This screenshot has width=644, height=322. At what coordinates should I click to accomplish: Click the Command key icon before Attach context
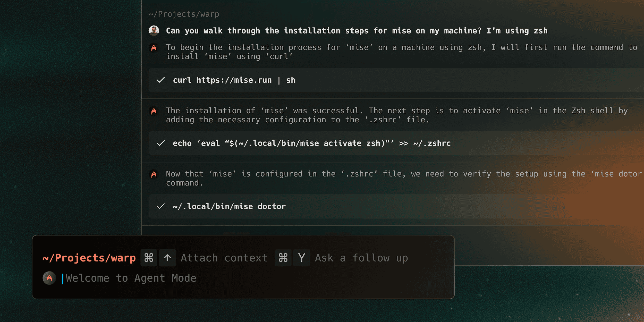coord(148,258)
